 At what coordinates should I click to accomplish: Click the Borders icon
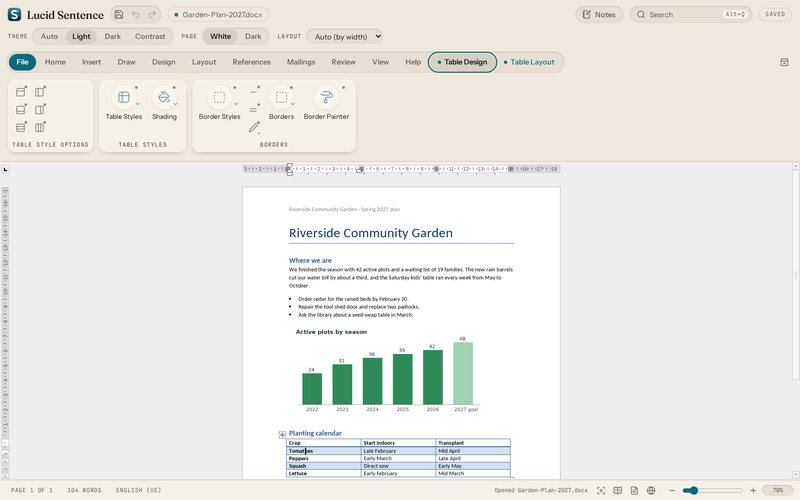[x=281, y=97]
